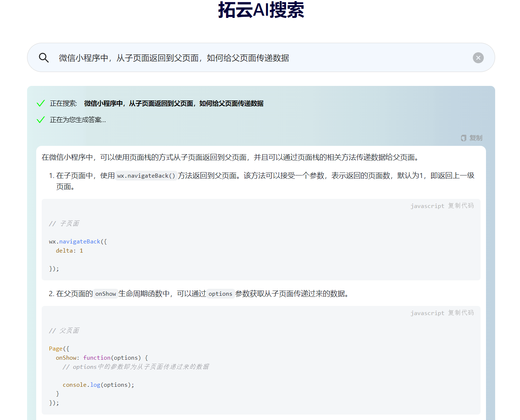
Task: Click the // 父页面 comment line
Action: point(64,330)
